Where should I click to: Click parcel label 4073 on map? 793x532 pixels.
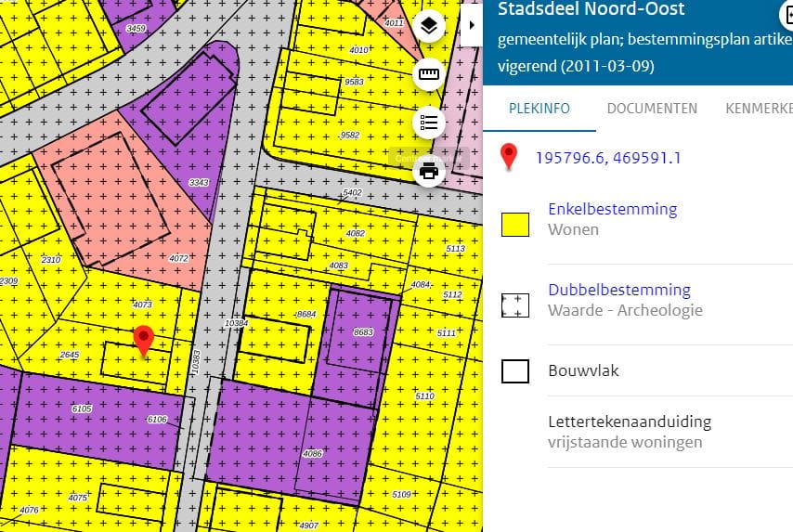coord(143,305)
